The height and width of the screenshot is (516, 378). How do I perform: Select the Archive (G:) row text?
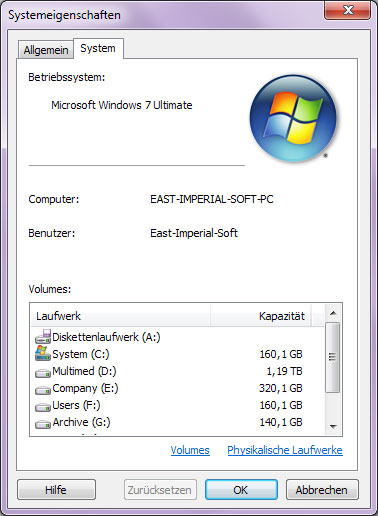(81, 422)
